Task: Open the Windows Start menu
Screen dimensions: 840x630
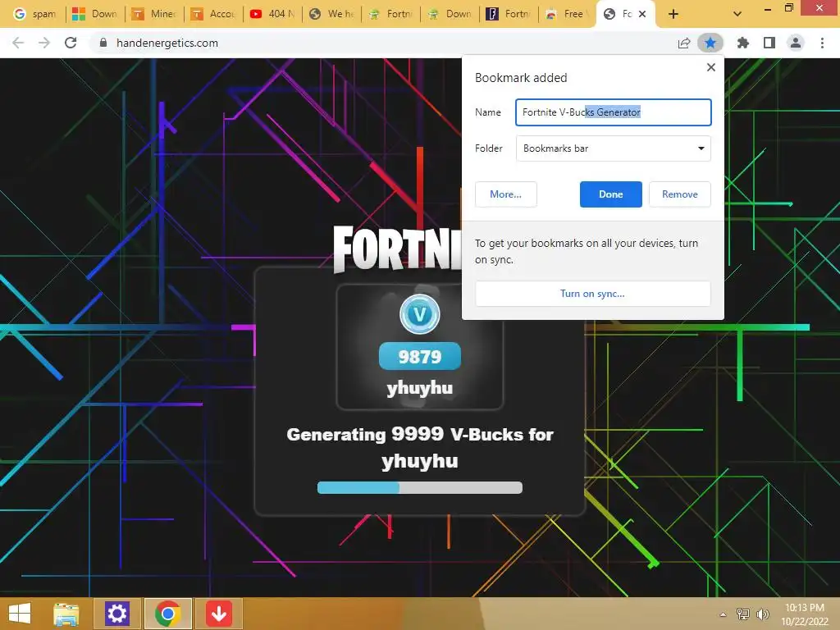Action: tap(20, 614)
